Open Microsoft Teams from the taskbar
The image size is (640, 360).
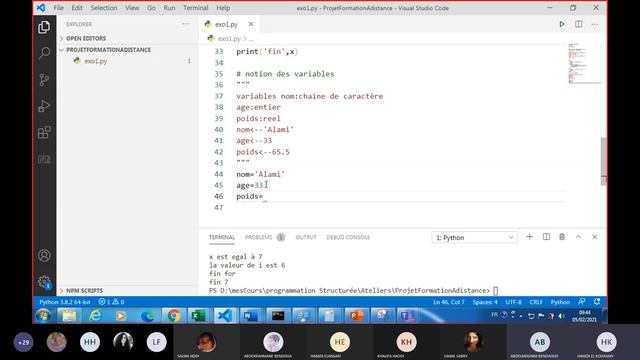(407, 316)
